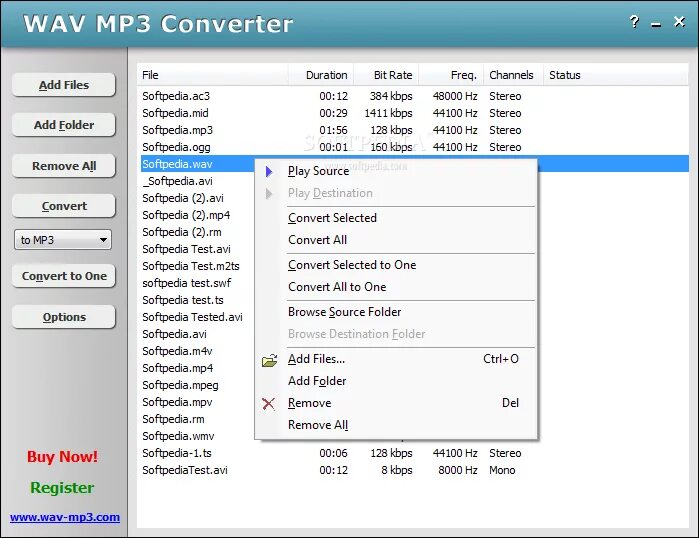Click the Remove All sidebar button
This screenshot has height=538, width=699.
click(x=64, y=166)
